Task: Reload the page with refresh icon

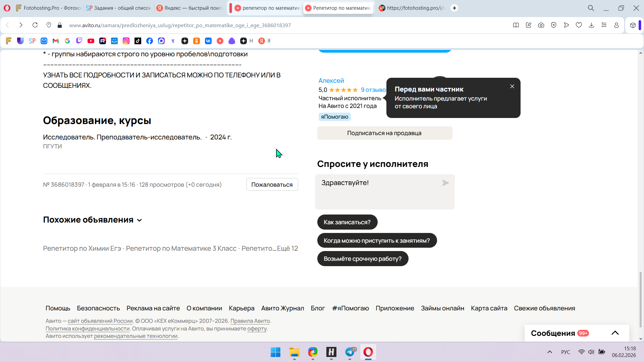Action: click(x=35, y=25)
